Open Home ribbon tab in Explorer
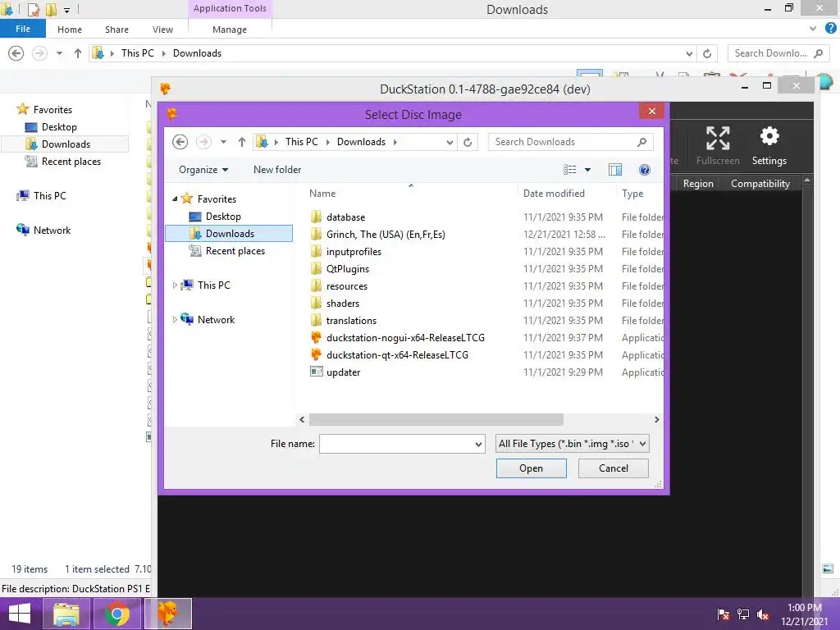This screenshot has width=840, height=630. [x=70, y=30]
